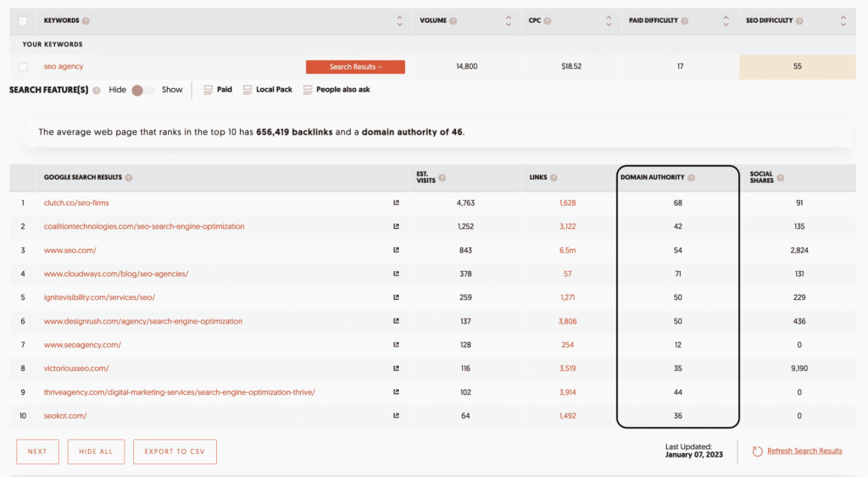Collapse the Search Results dropdown button
868x477 pixels.
pos(355,67)
